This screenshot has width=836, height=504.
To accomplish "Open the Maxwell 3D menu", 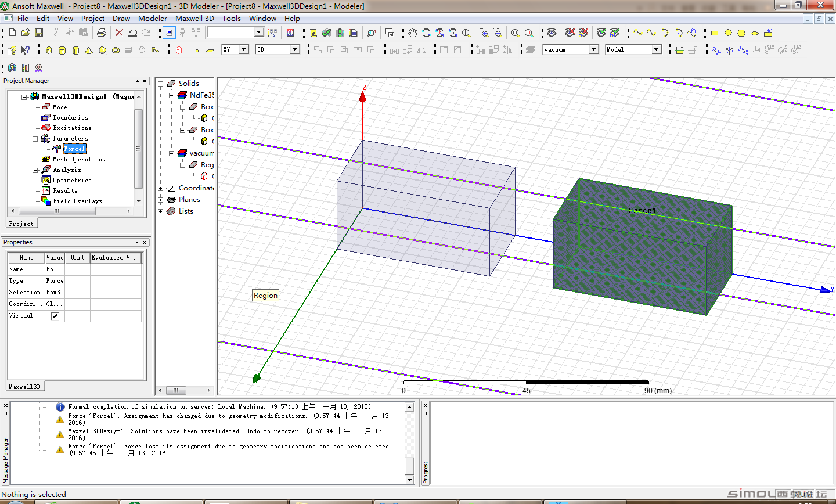I will click(194, 18).
